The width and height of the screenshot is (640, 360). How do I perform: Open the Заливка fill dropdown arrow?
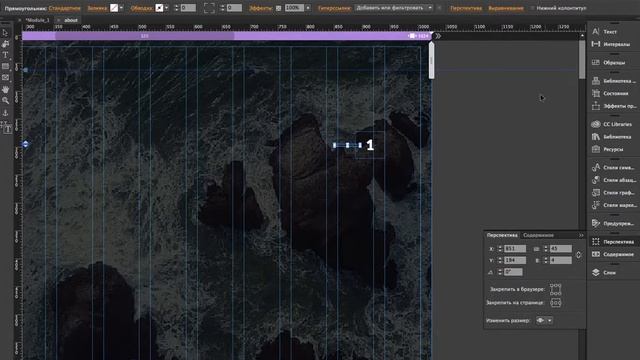click(x=121, y=8)
